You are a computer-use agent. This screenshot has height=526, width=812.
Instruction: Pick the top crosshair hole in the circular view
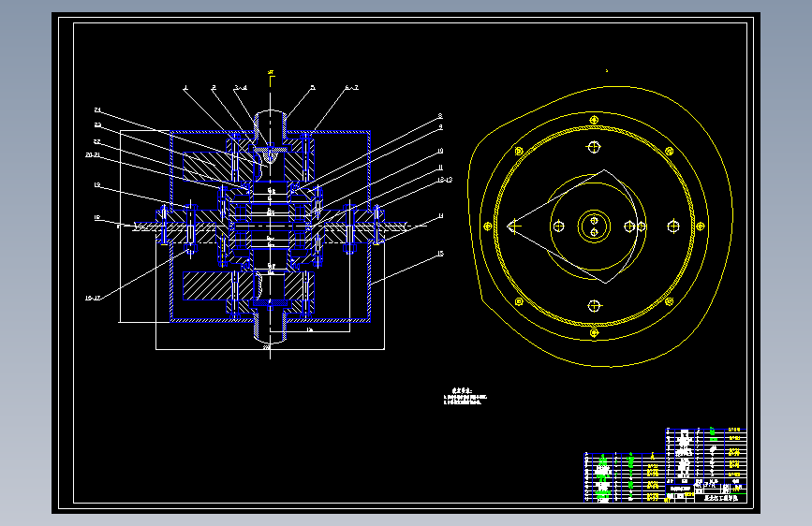click(x=594, y=147)
